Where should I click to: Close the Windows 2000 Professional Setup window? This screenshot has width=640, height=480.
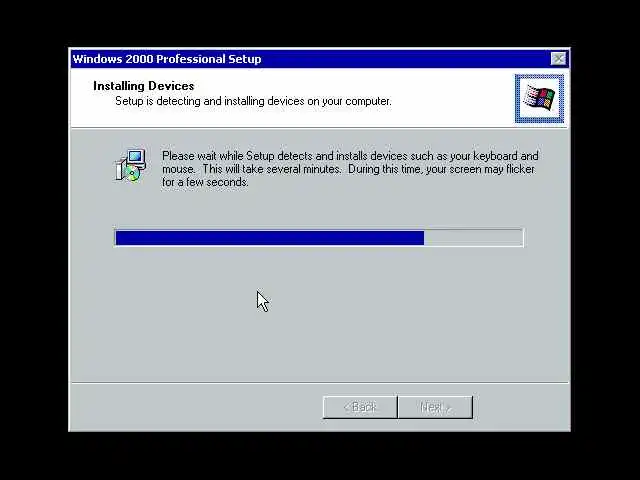tap(558, 59)
